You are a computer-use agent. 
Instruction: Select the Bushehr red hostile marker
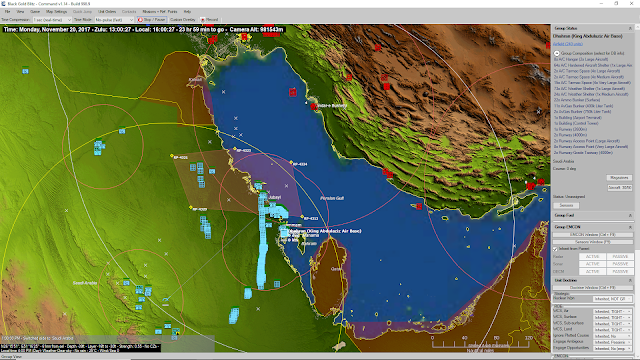pos(313,107)
